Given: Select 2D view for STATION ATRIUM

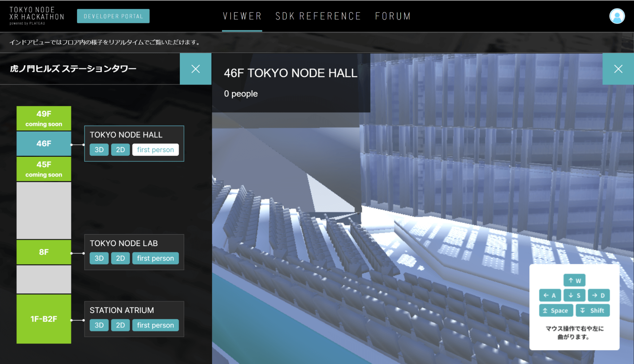Looking at the screenshot, I should 120,325.
